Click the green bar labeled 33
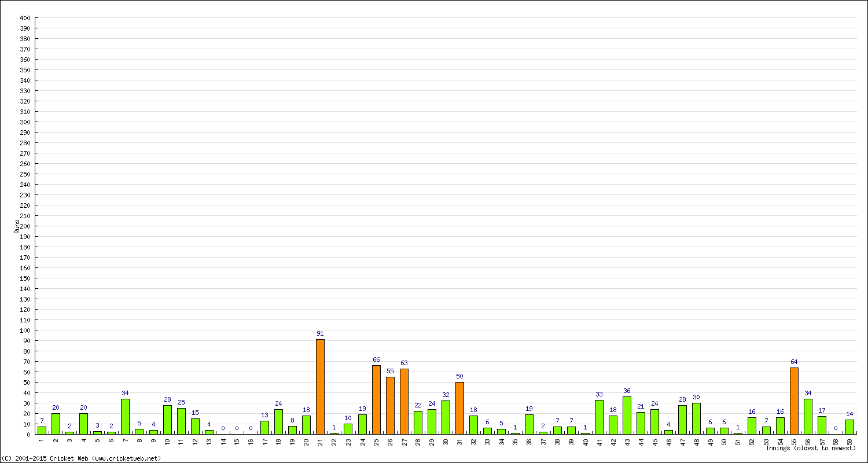This screenshot has width=868, height=463. (599, 417)
